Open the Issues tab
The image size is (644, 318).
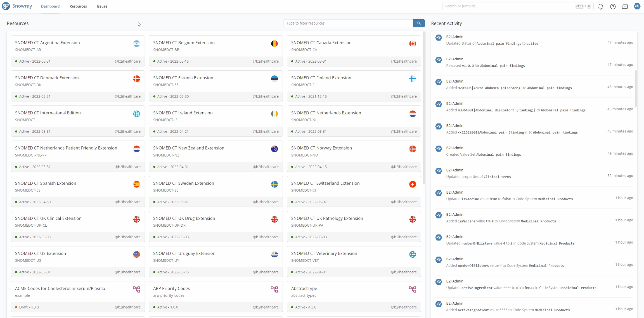pos(102,6)
